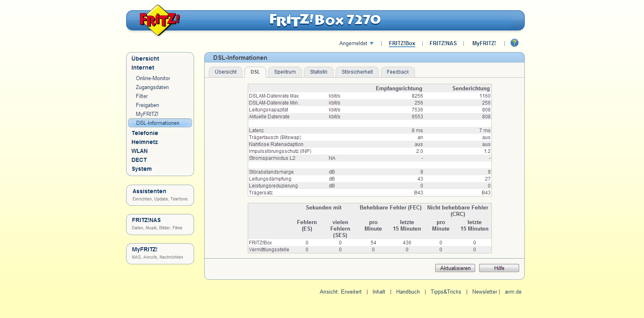Click the Vermittlungsstelle row label
The height and width of the screenshot is (318, 644).
pos(269,250)
